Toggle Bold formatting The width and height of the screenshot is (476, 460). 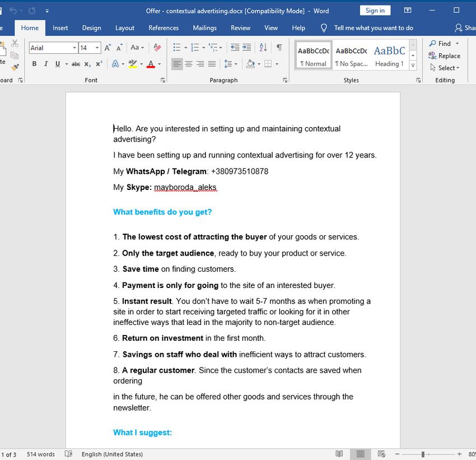pyautogui.click(x=34, y=64)
